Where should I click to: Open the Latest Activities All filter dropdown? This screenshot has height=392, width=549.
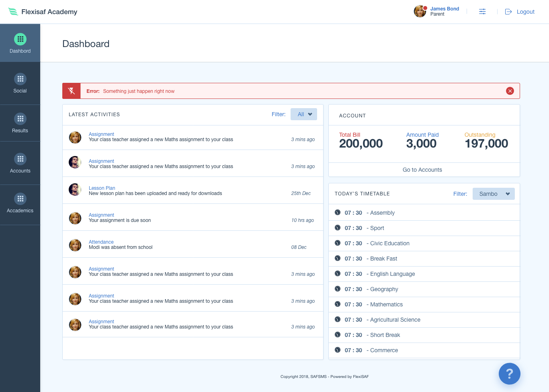point(304,114)
